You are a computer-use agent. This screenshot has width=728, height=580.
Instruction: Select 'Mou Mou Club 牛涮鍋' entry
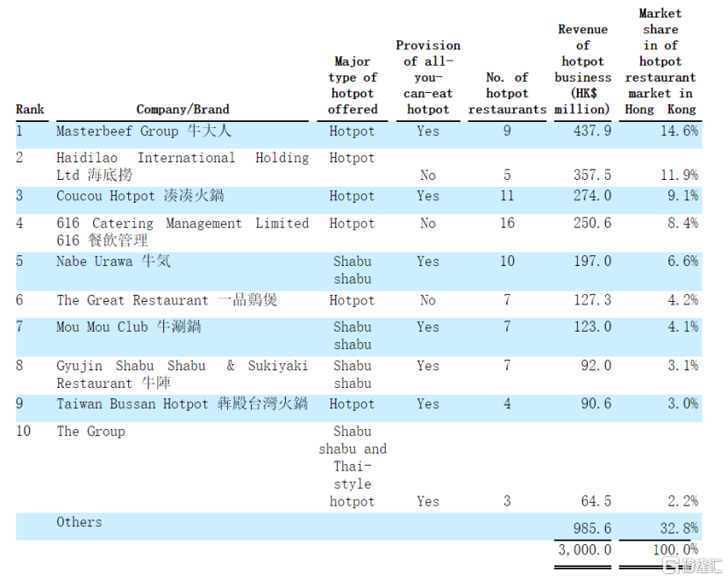pos(129,327)
